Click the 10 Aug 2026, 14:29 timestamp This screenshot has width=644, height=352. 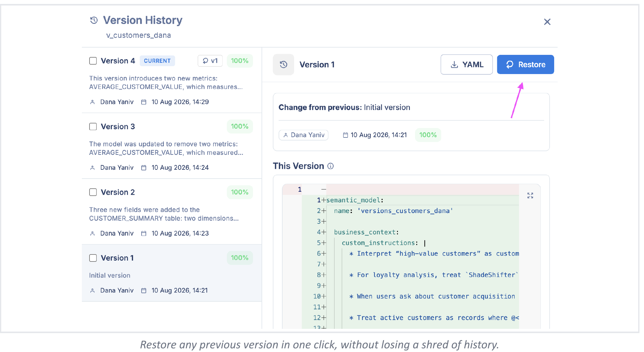tap(180, 102)
